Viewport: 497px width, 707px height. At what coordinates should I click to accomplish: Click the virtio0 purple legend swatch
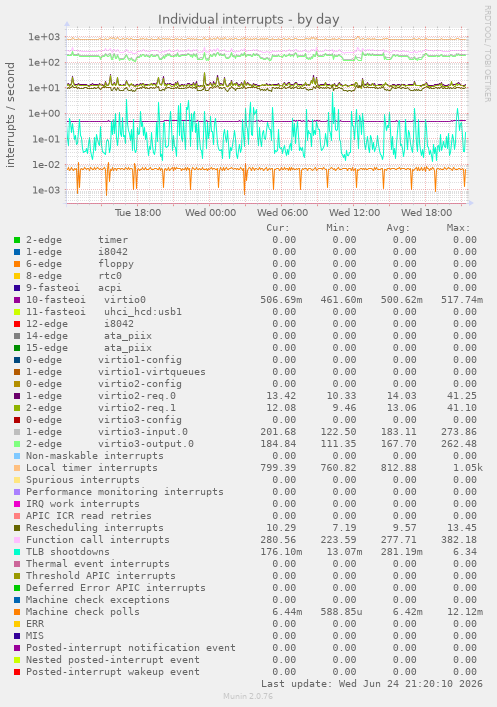[17, 300]
